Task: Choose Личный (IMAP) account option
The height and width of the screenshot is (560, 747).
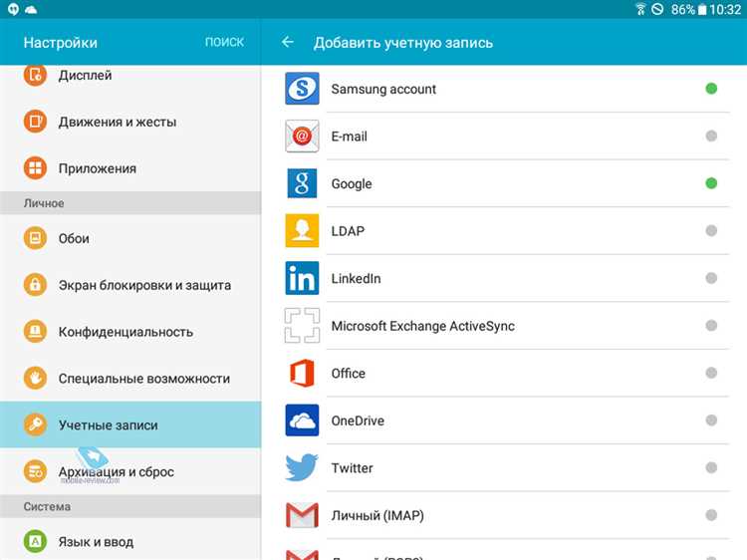Action: pyautogui.click(x=383, y=515)
